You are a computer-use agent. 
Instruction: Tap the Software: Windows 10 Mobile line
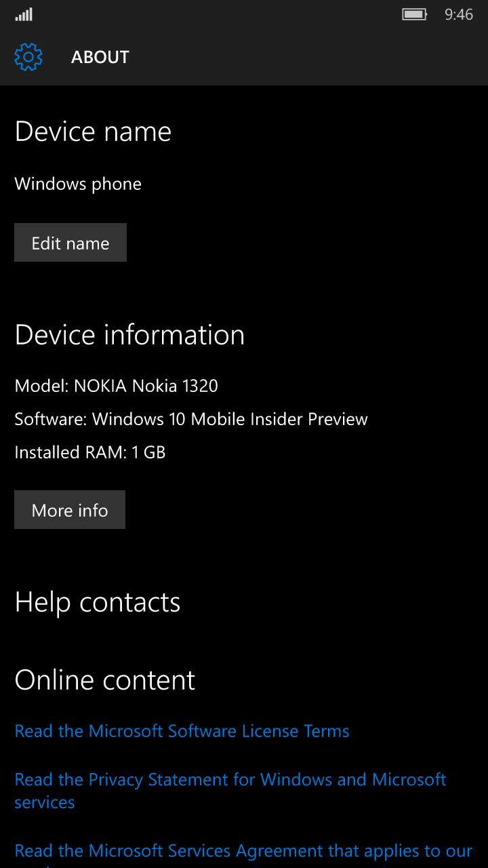(191, 419)
